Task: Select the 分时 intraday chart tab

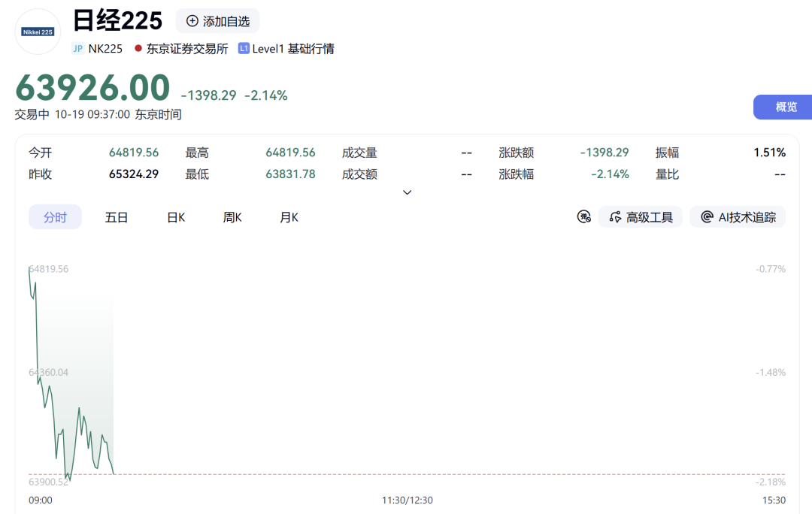Action: click(55, 217)
